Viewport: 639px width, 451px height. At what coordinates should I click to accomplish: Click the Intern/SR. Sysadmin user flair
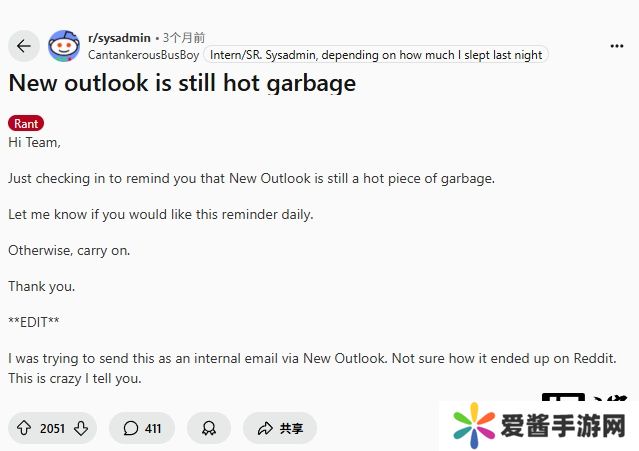[x=376, y=55]
